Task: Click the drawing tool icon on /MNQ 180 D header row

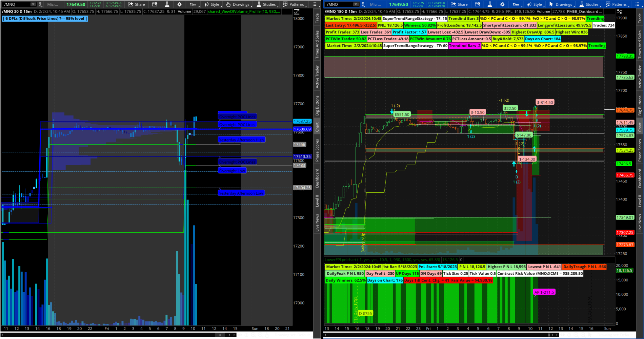Action: pyautogui.click(x=619, y=12)
